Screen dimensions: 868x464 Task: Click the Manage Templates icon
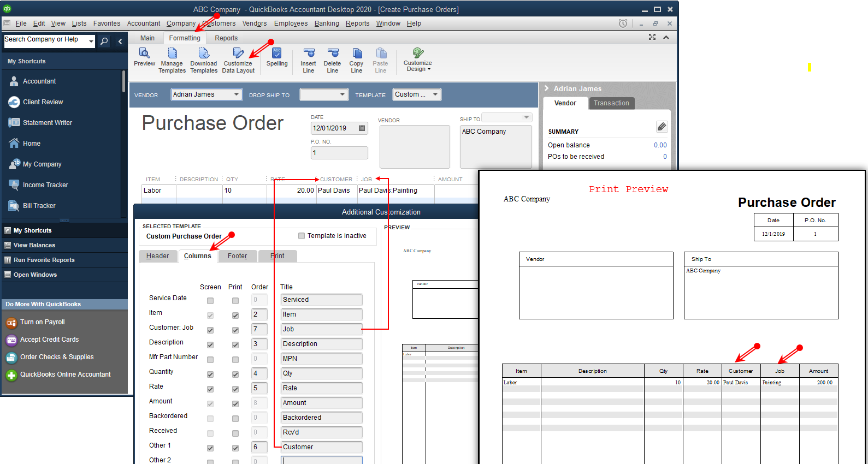(x=172, y=60)
